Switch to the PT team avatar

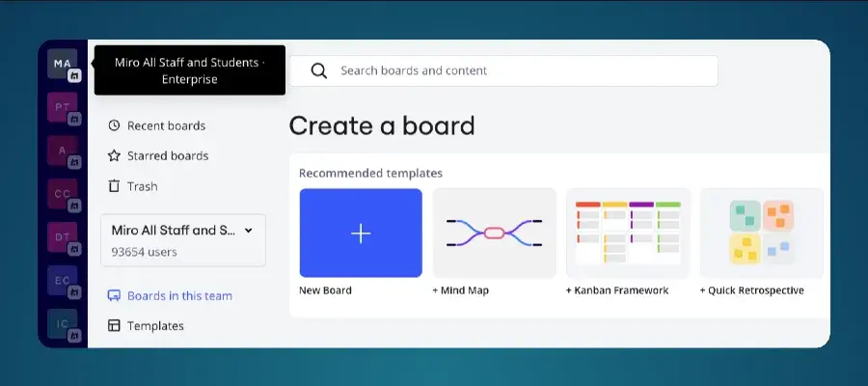point(62,107)
